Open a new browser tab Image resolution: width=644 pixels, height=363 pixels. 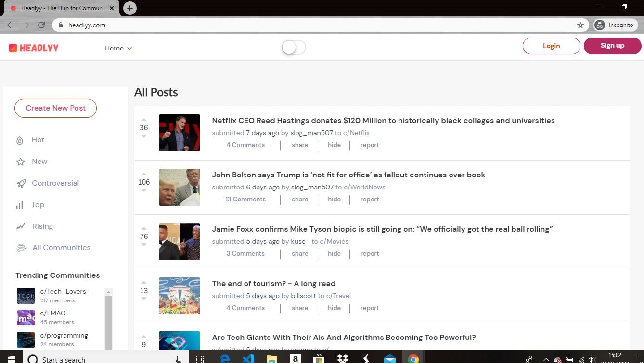click(x=129, y=8)
